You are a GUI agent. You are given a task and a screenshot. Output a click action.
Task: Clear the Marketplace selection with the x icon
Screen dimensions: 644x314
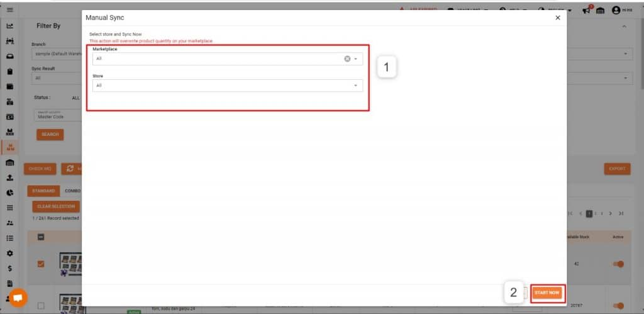point(347,59)
